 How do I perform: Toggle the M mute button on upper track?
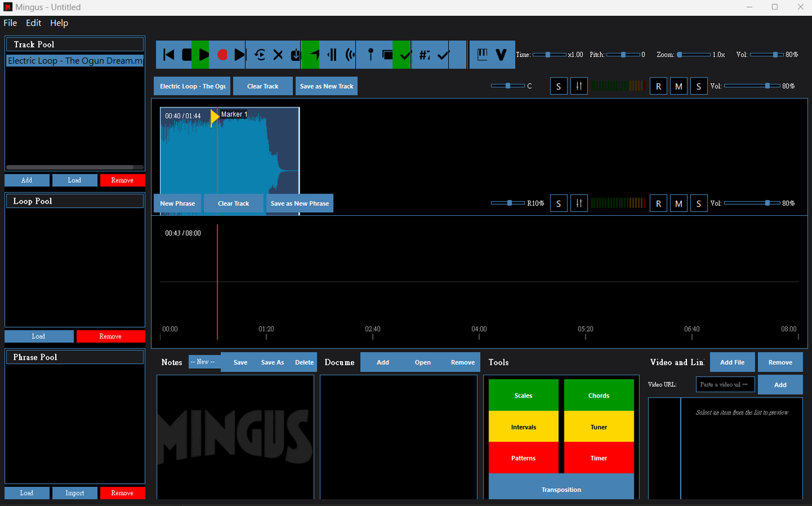click(678, 86)
